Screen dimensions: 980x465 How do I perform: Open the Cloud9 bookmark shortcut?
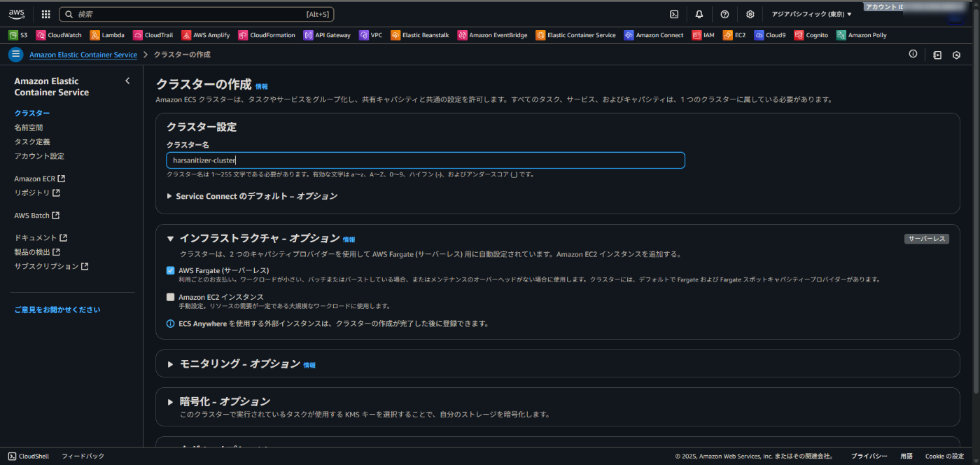click(770, 35)
